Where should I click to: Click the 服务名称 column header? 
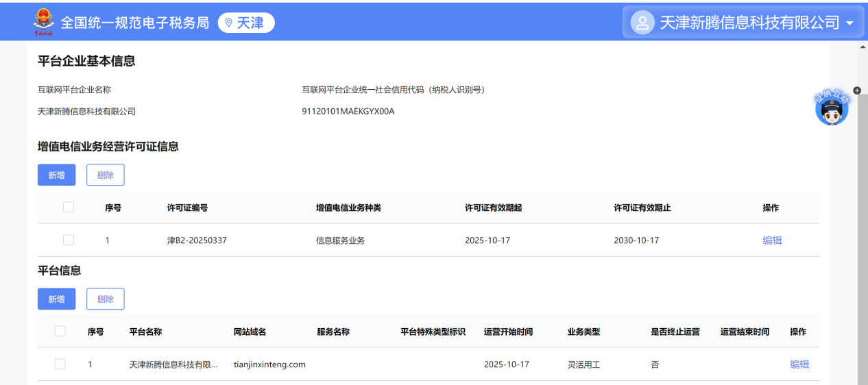click(x=333, y=332)
